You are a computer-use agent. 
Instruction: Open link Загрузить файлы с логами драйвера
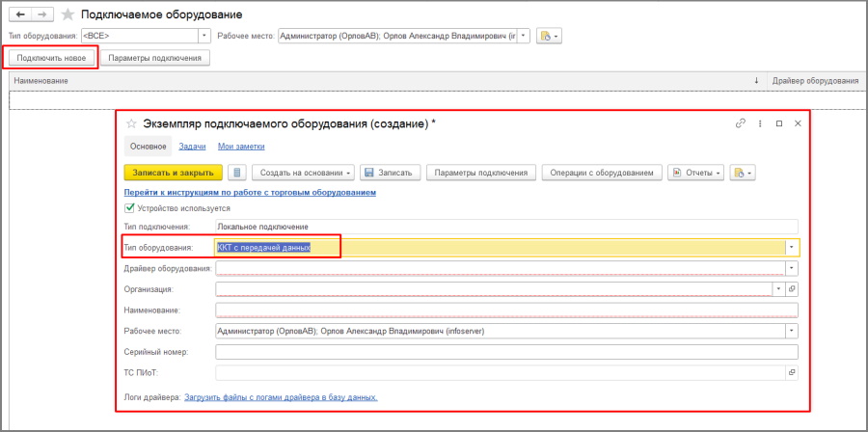pyautogui.click(x=282, y=397)
